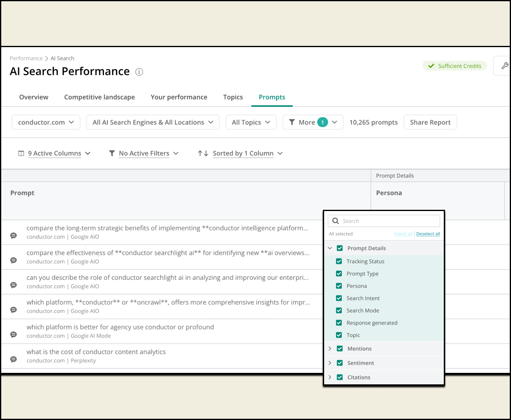Expand the Mentions group
This screenshot has width=511, height=420.
pos(330,349)
